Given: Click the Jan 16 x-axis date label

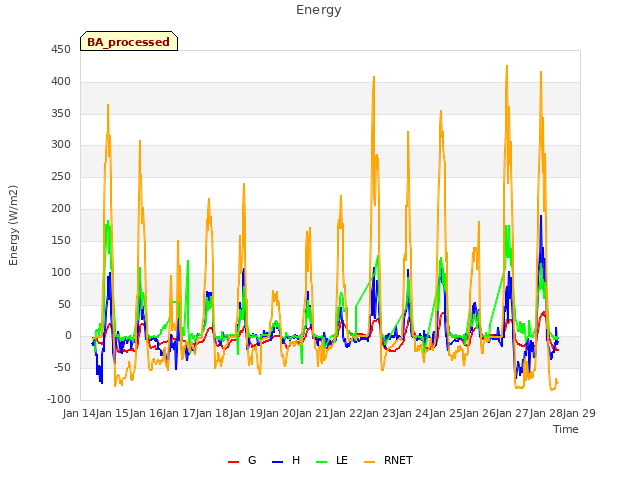Looking at the screenshot, I should [147, 413].
